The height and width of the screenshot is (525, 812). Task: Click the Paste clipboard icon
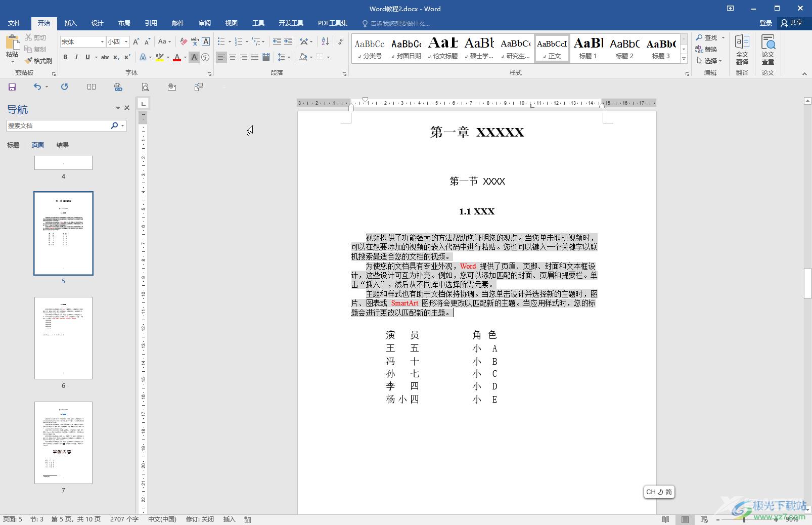pyautogui.click(x=12, y=42)
